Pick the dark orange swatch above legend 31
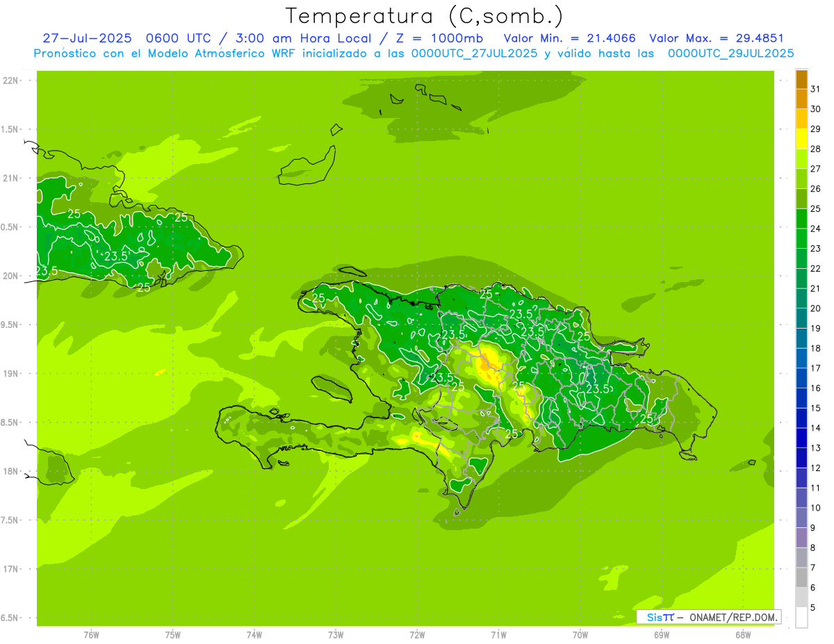 [802, 79]
